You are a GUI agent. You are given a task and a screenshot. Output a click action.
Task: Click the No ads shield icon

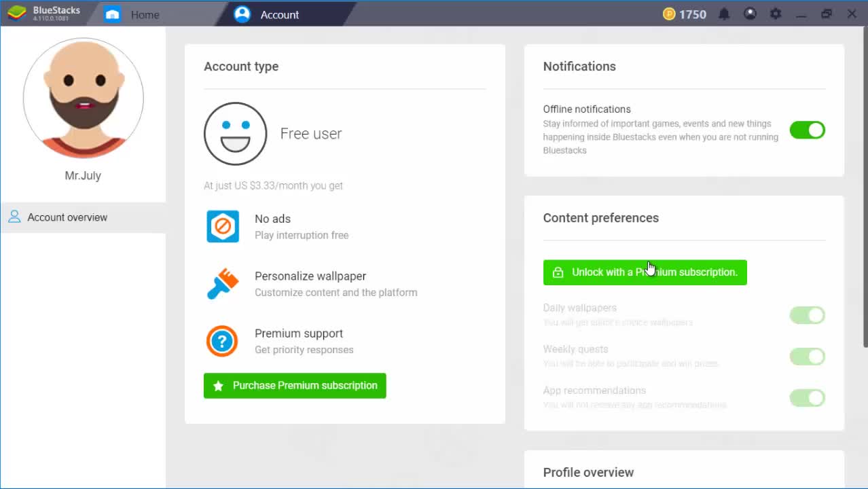(x=223, y=226)
